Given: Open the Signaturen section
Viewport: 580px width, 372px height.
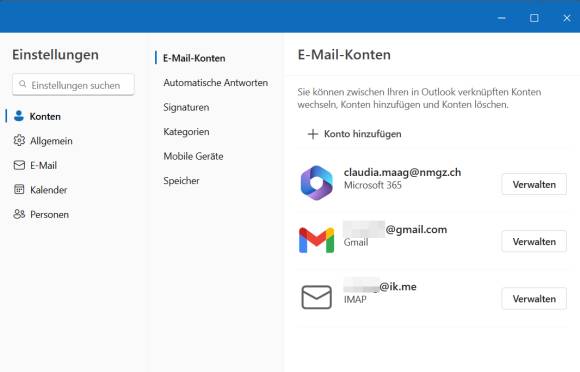Looking at the screenshot, I should point(186,107).
